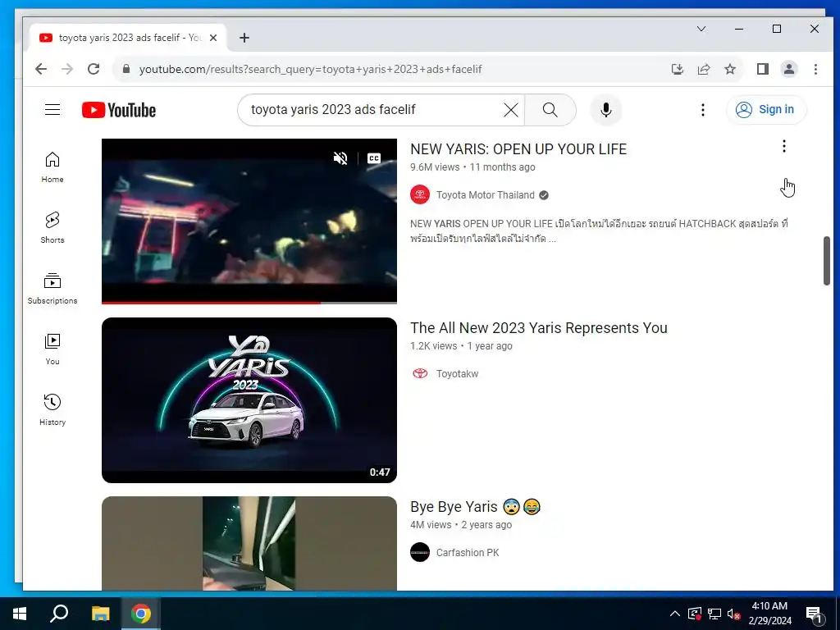Reload the page with the refresh icon
This screenshot has width=840, height=630.
click(94, 69)
